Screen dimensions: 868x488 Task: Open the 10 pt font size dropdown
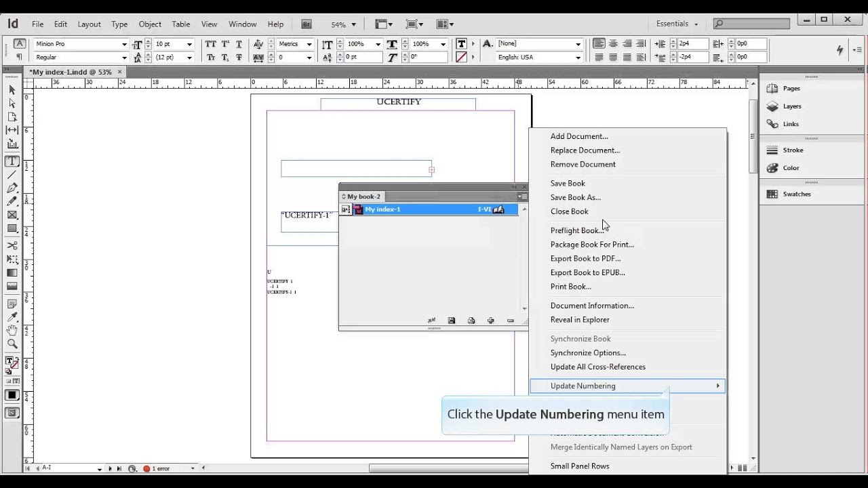tap(189, 44)
